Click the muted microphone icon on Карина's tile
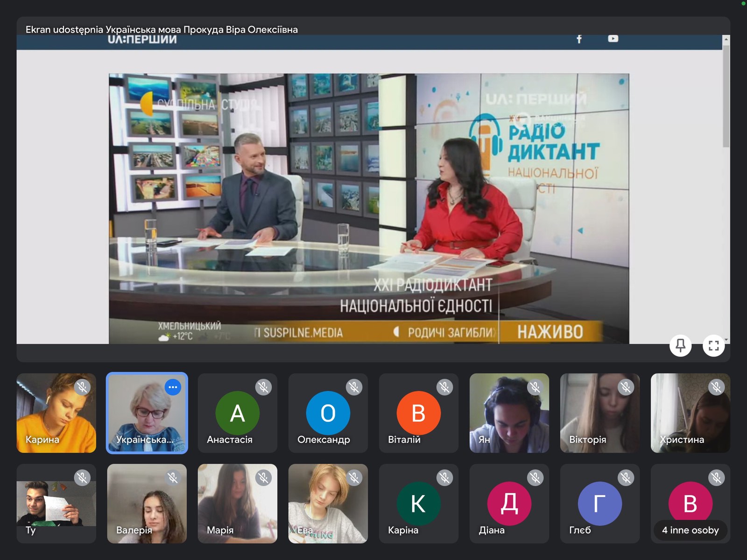747x560 pixels. click(x=82, y=387)
